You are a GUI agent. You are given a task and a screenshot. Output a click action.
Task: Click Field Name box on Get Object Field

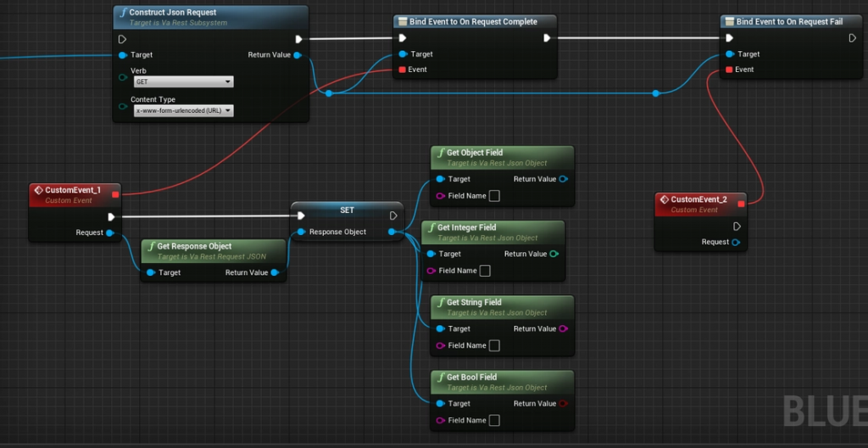tap(494, 196)
